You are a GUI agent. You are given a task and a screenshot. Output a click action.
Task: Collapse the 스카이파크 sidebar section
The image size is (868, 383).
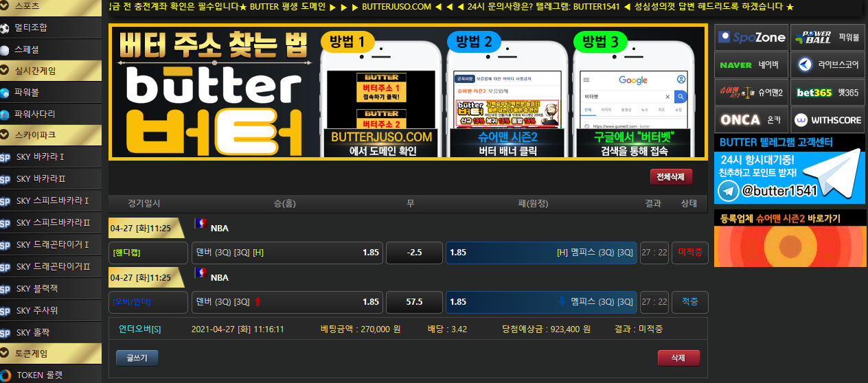pos(51,135)
